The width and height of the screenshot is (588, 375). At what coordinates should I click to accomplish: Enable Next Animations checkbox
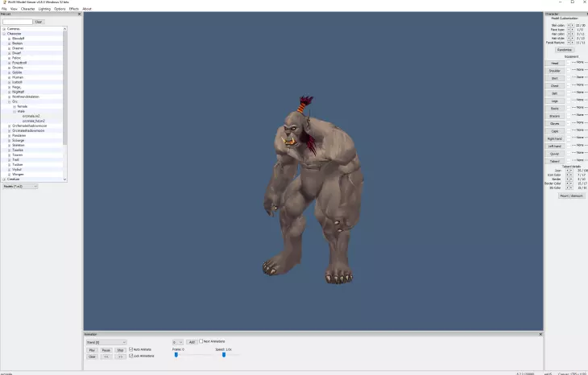coord(201,341)
